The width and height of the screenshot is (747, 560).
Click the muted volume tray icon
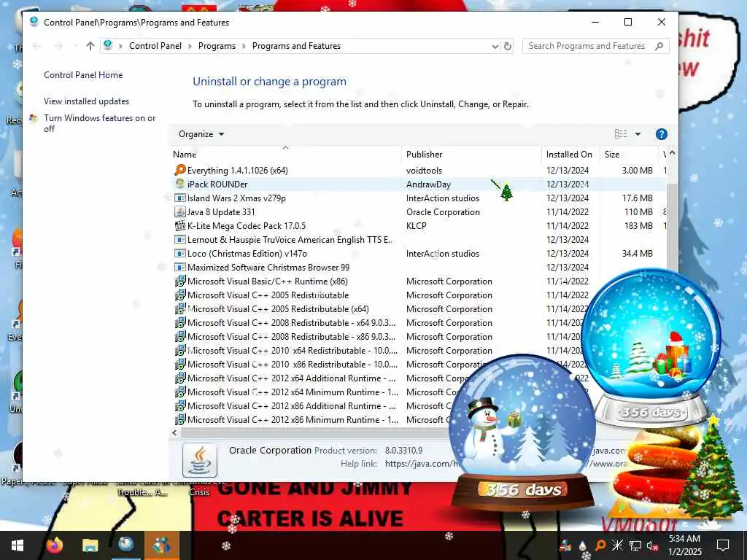click(x=652, y=545)
